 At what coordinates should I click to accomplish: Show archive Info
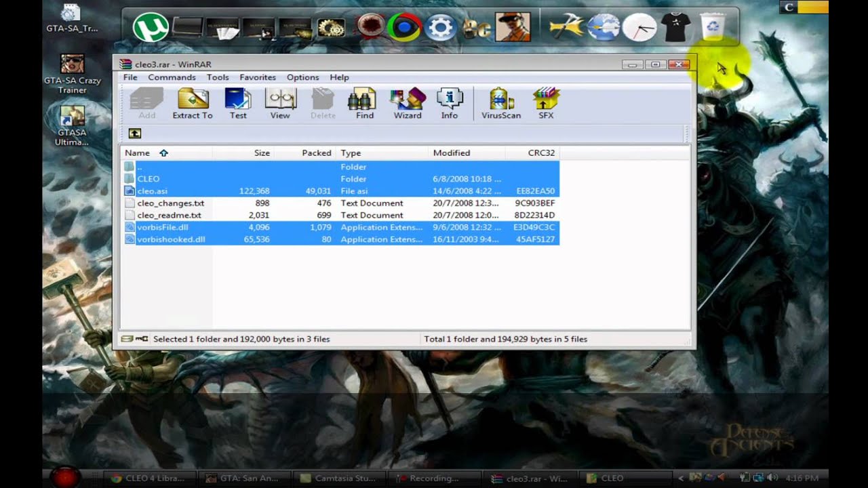pos(450,104)
